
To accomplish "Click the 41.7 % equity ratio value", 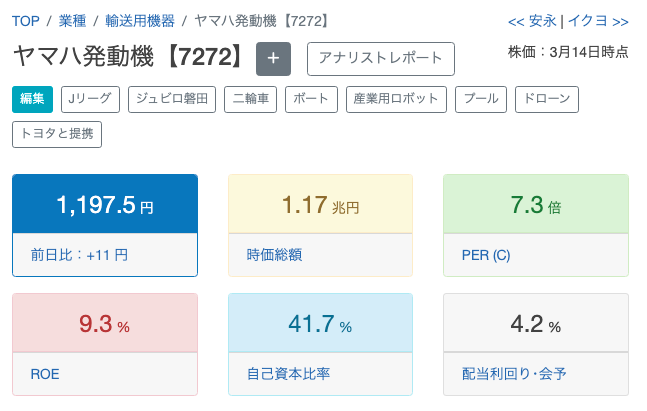I will [x=320, y=324].
